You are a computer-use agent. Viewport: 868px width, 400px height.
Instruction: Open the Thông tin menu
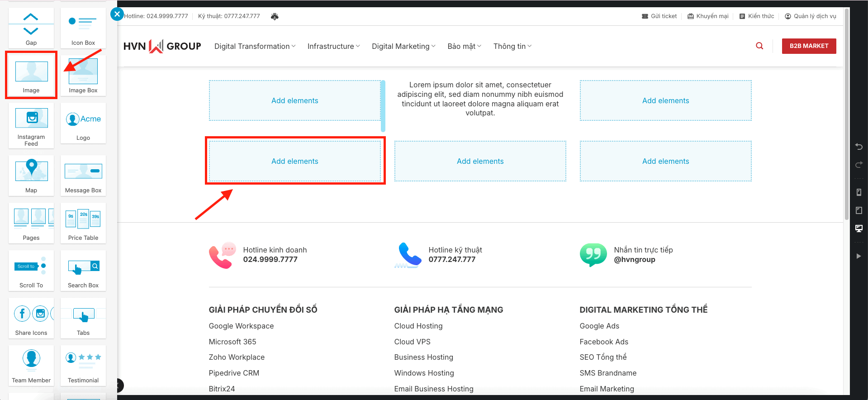(512, 46)
